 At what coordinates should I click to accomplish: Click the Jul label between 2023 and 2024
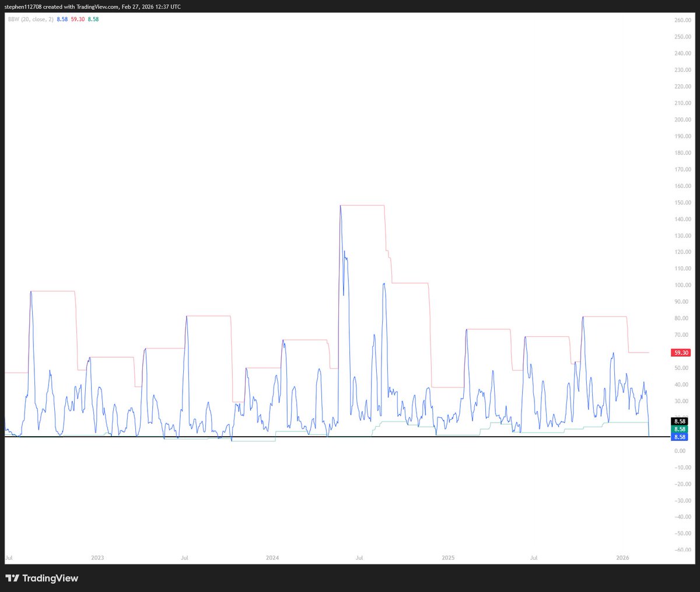click(x=184, y=558)
